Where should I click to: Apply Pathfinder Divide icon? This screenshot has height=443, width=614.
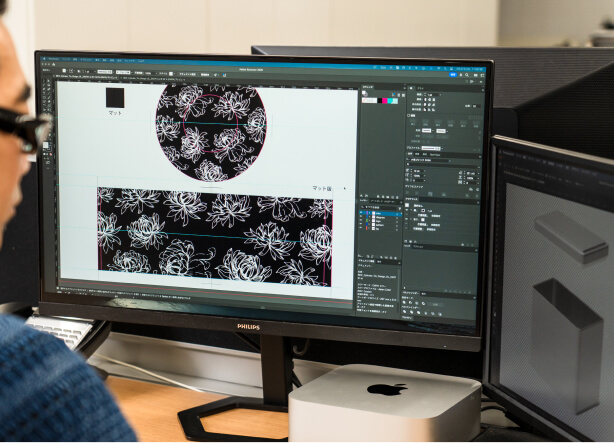pyautogui.click(x=405, y=312)
